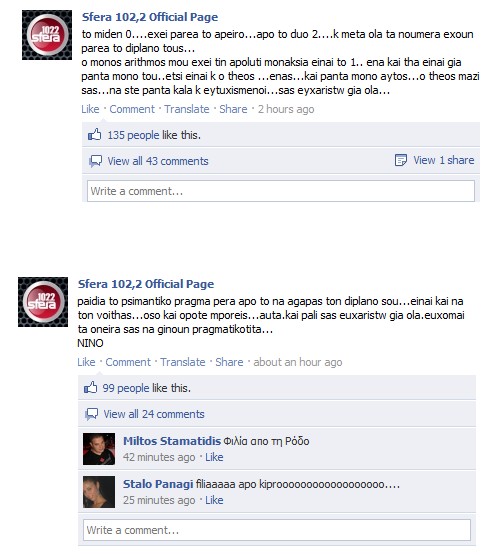Open View 1 share link
Image resolution: width=500 pixels, height=555 pixels.
444,160
